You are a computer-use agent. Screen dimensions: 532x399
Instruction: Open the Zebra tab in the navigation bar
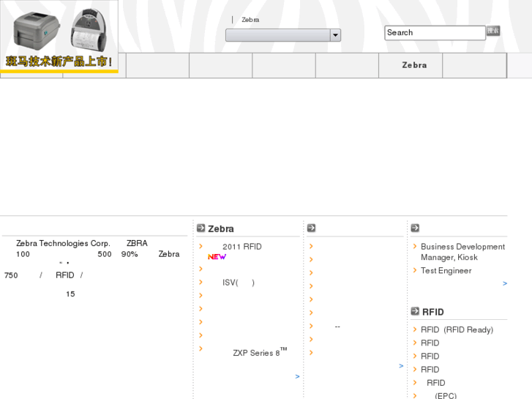411,65
